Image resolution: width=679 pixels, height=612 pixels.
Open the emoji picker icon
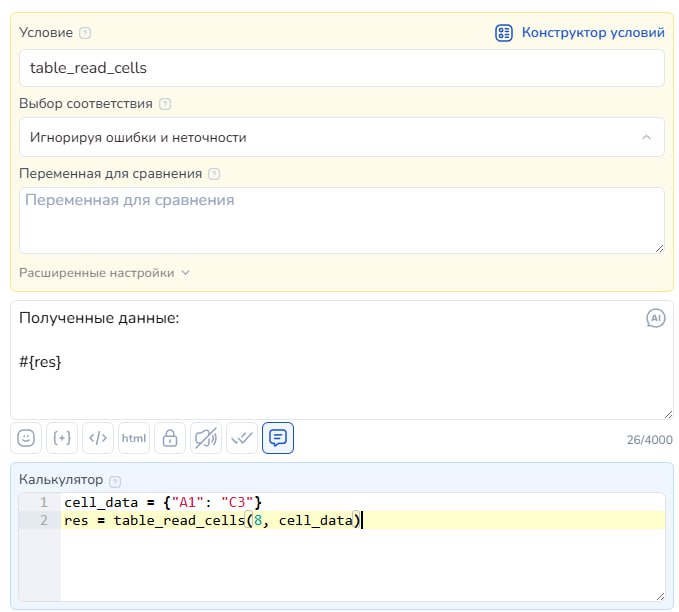(x=26, y=438)
